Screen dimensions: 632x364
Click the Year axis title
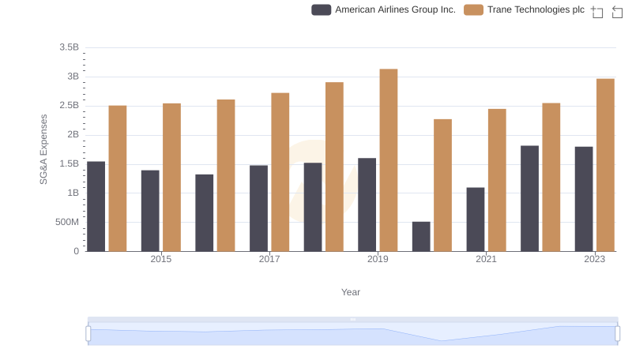(351, 292)
